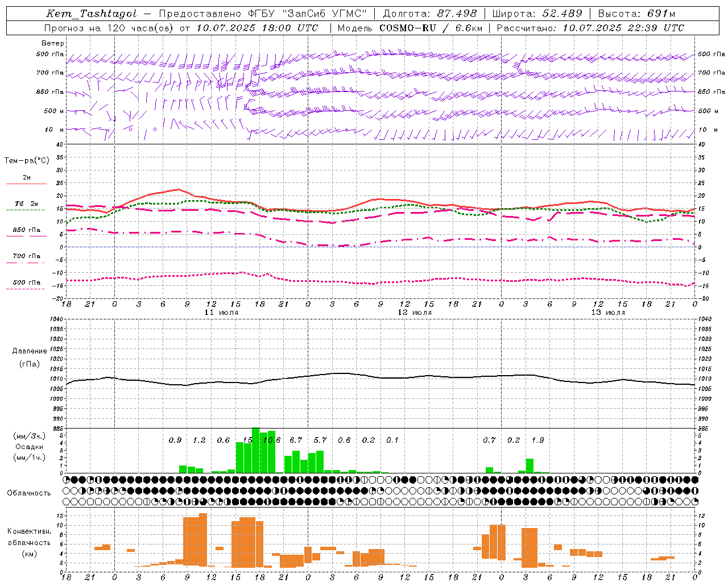Click the tallest green precipitation bar

(x=256, y=450)
